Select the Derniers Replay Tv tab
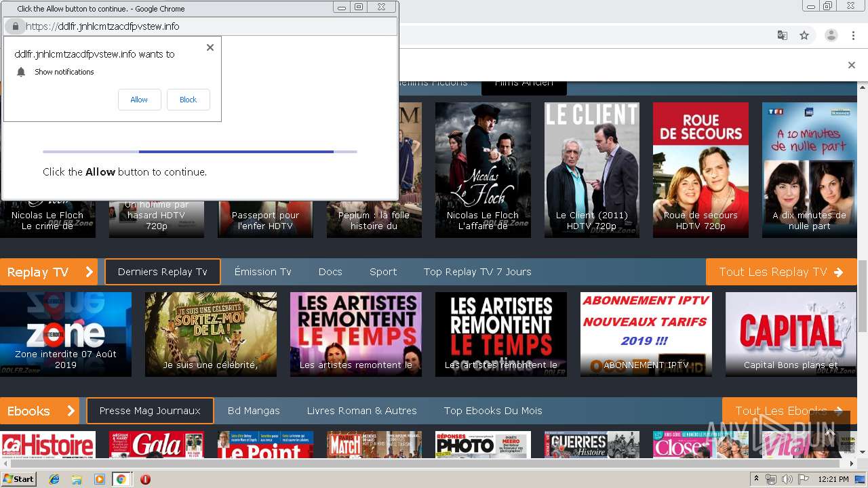This screenshot has height=488, width=868. [x=162, y=272]
